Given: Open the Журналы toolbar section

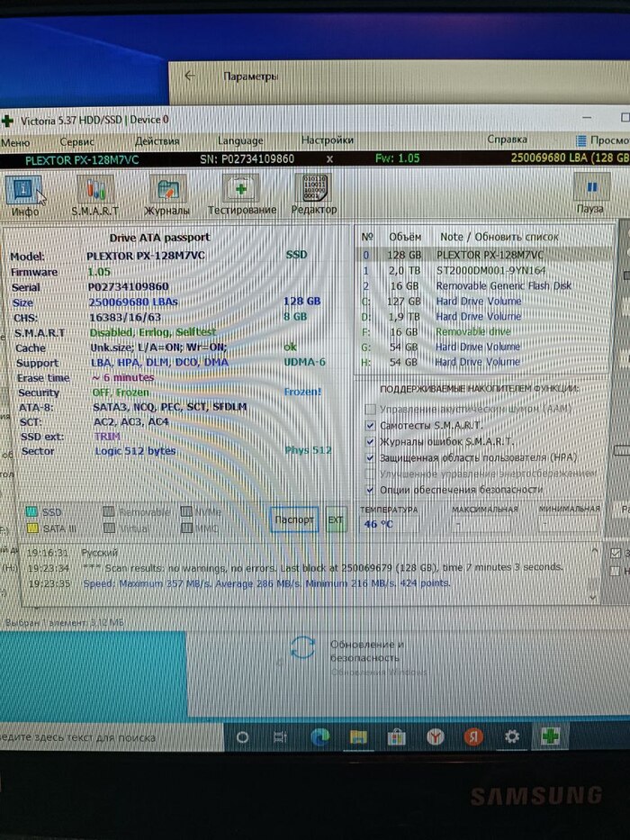Looking at the screenshot, I should (x=167, y=196).
